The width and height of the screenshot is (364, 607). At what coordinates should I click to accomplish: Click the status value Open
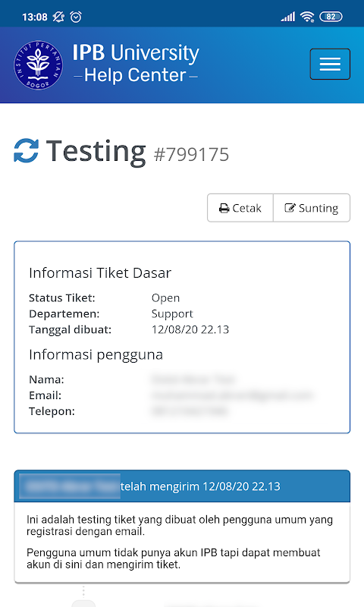pyautogui.click(x=165, y=298)
